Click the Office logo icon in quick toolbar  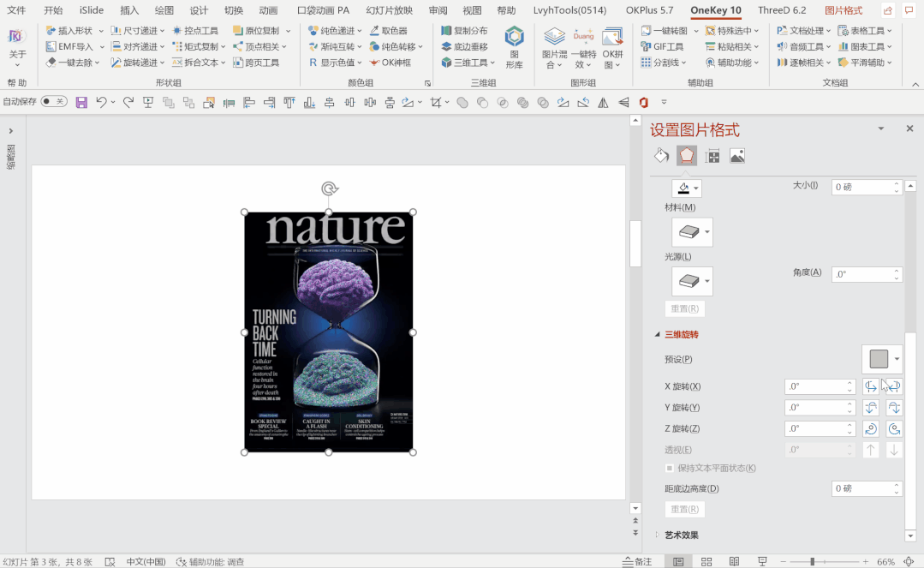point(643,103)
